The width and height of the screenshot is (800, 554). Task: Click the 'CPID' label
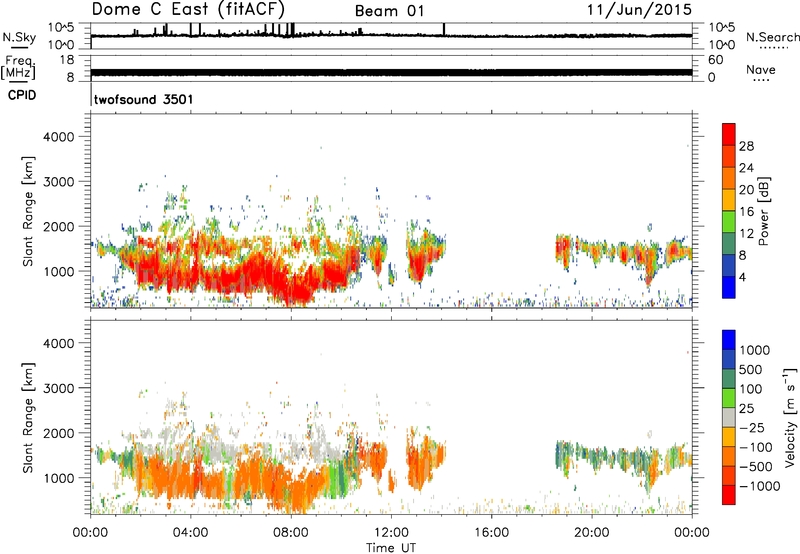(x=21, y=95)
